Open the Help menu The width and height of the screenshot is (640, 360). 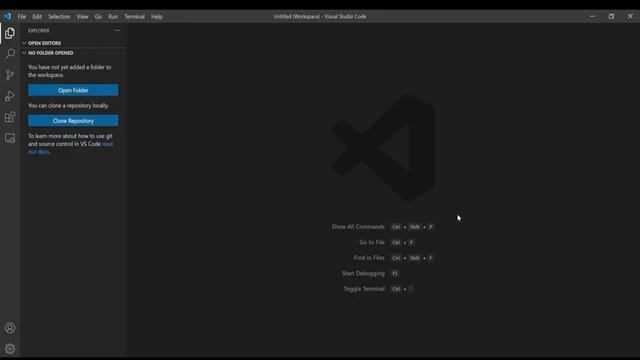coord(157,17)
